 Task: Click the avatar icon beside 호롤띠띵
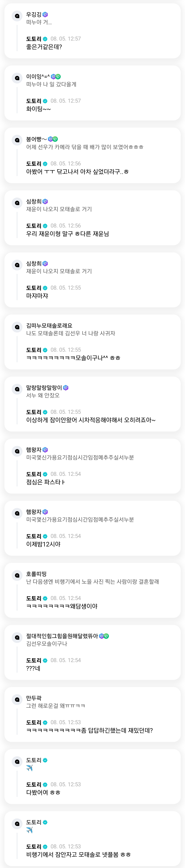click(17, 576)
